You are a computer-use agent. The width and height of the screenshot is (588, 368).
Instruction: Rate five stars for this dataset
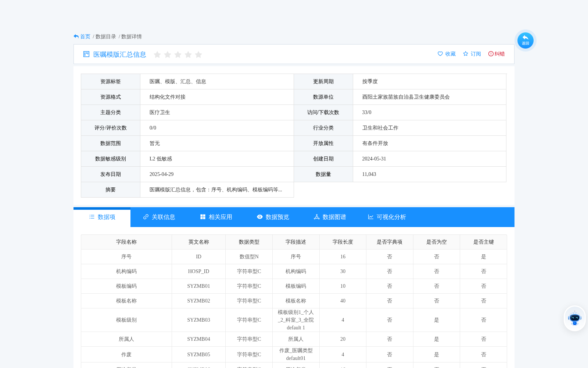click(x=198, y=54)
